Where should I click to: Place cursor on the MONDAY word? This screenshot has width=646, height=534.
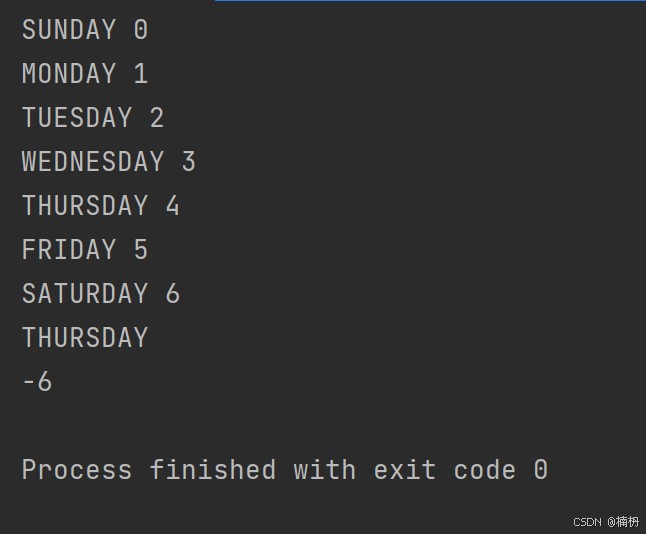click(68, 74)
